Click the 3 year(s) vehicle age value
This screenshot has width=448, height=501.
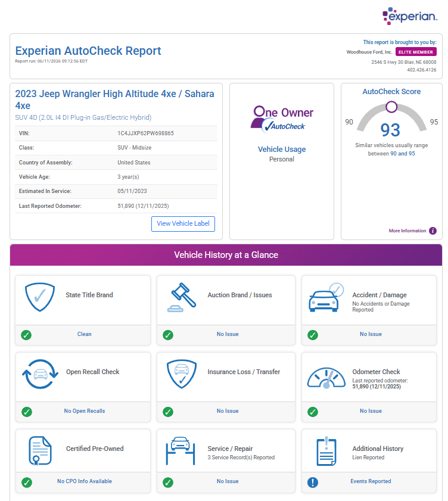point(128,177)
